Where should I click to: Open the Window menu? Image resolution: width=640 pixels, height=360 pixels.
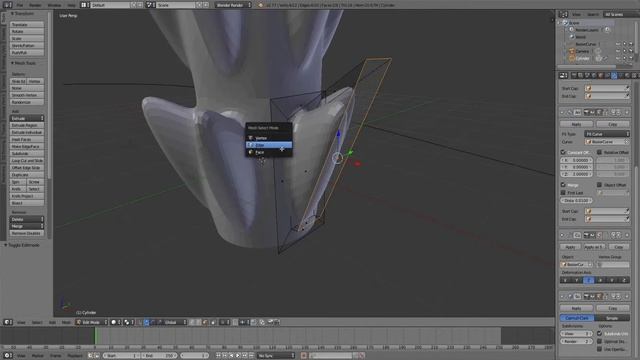pos(54,5)
